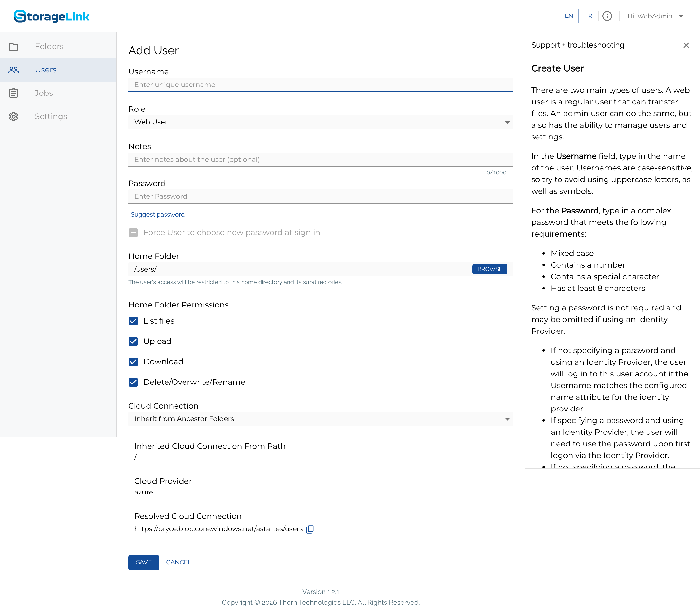
Task: Open the Users section
Action: tap(58, 70)
